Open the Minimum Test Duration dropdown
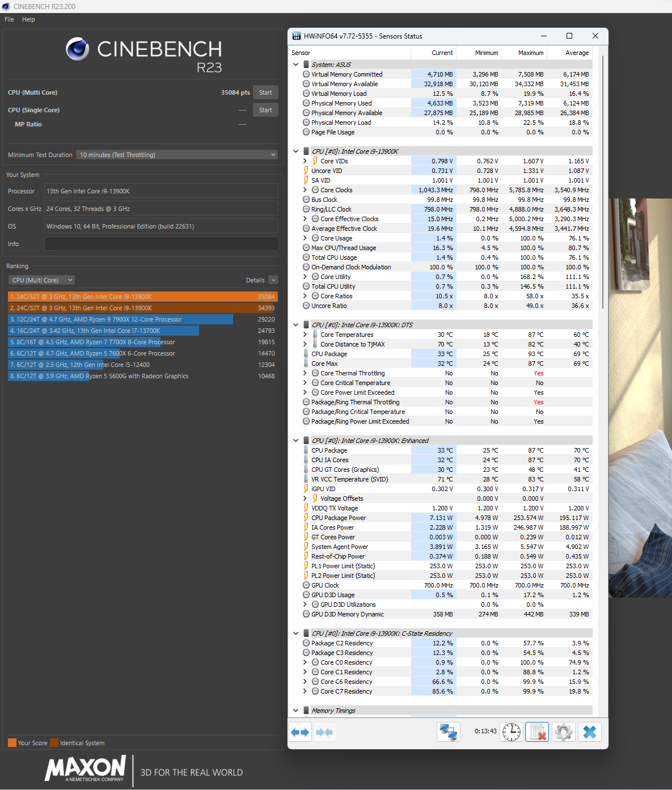This screenshot has height=790, width=672. coord(177,155)
